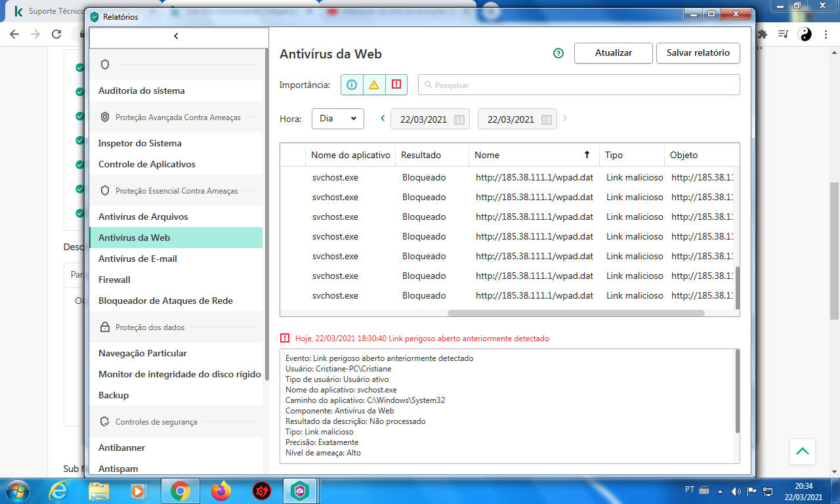Collapse the sidebar with the back chevron
The image size is (840, 504).
point(176,37)
